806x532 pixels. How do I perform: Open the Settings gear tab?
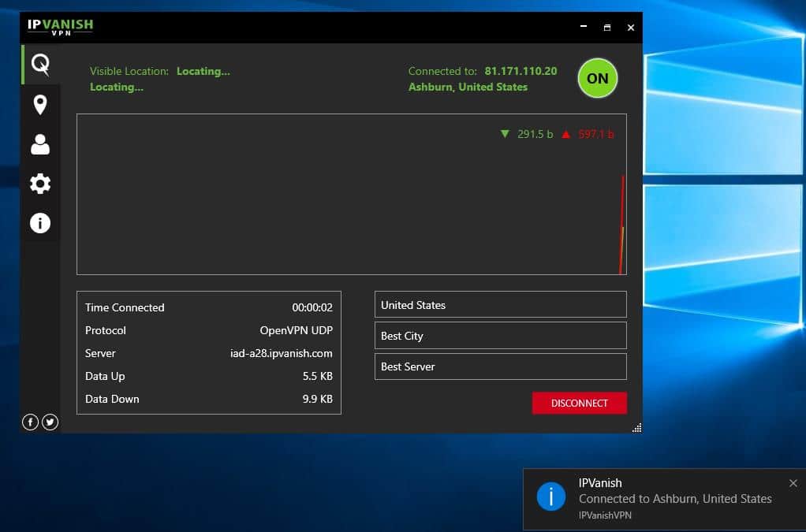pos(40,184)
